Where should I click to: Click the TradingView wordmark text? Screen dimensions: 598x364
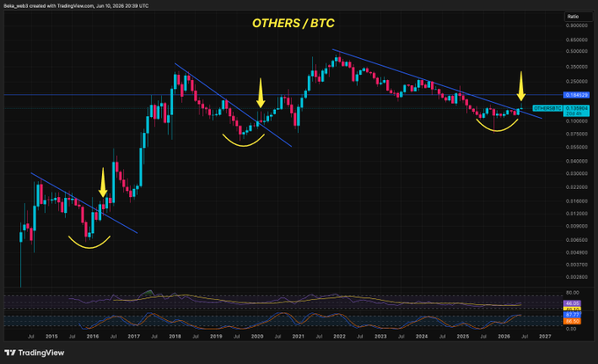tap(41, 353)
